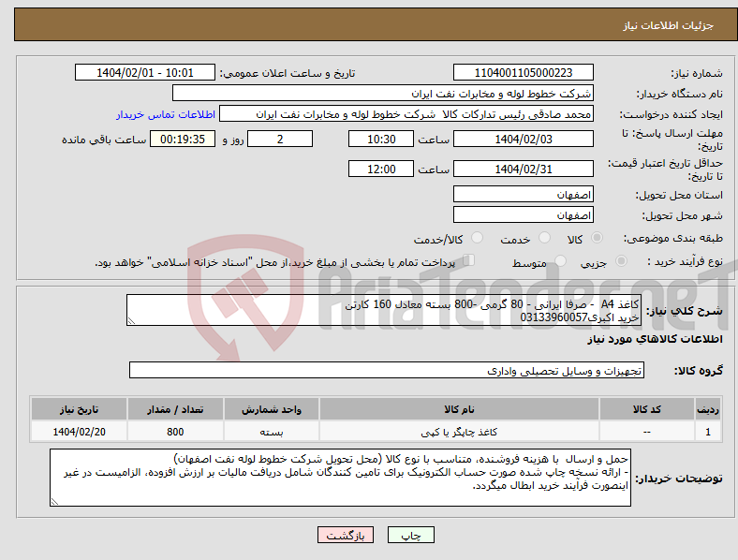The height and width of the screenshot is (560, 738).
Task: Click the price validity date 1404/02/31
Action: pos(524,169)
